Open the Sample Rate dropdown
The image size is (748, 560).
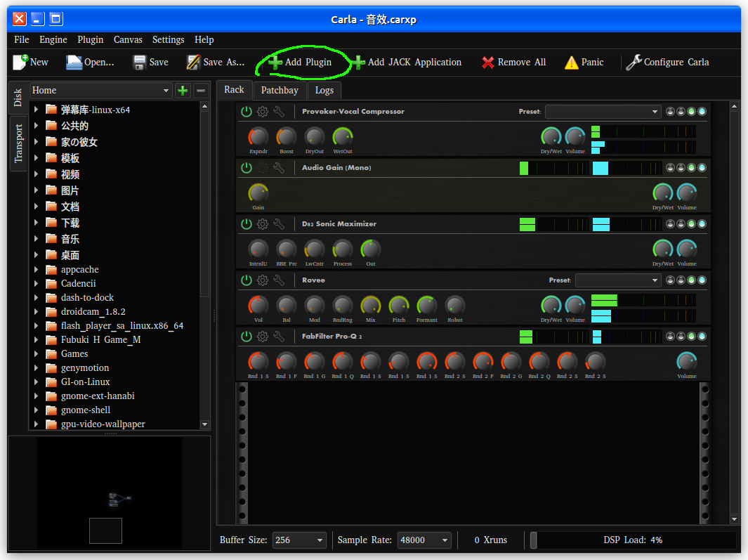[x=424, y=540]
